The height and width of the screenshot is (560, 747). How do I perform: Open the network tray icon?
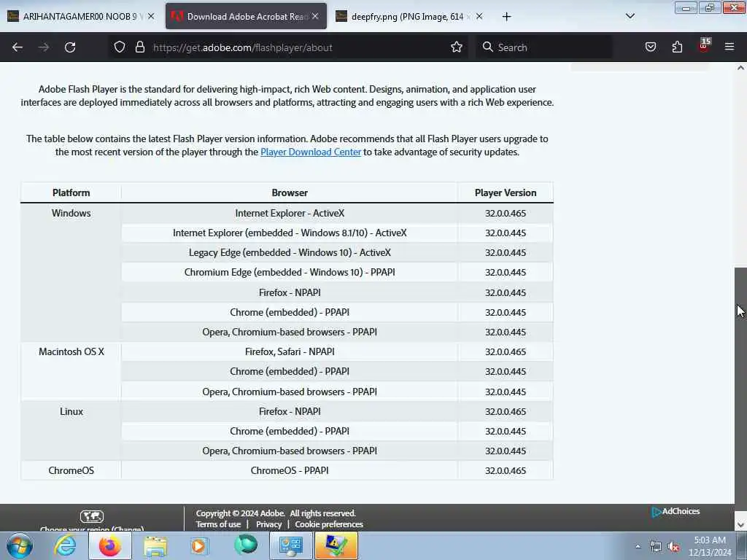point(656,547)
